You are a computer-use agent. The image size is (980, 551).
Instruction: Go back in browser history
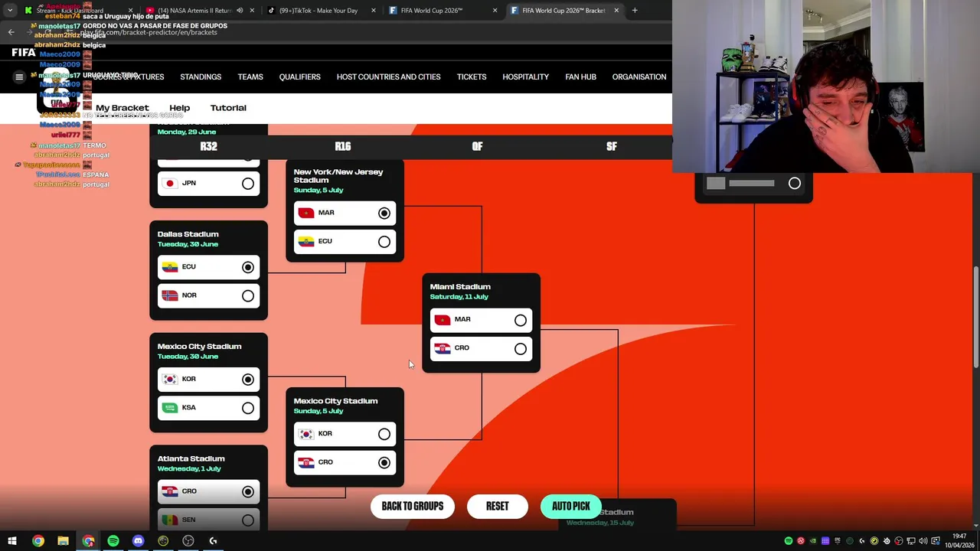(x=11, y=32)
